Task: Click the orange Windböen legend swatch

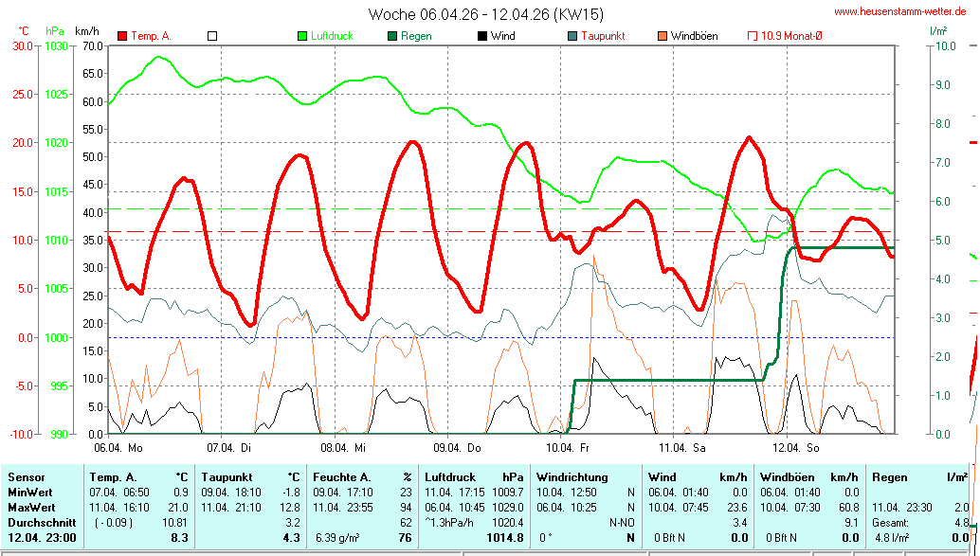Action: point(662,36)
